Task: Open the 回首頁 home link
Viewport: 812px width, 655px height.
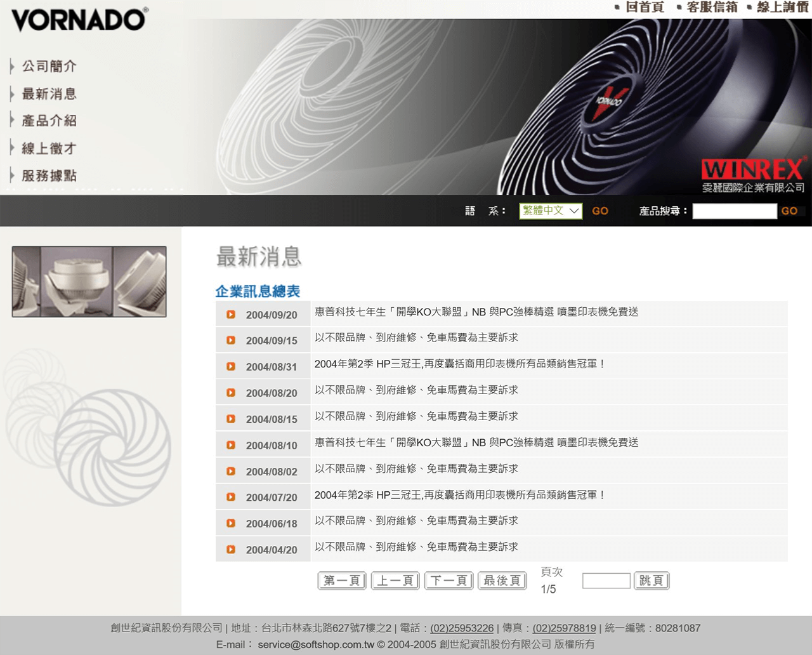Action: click(645, 7)
